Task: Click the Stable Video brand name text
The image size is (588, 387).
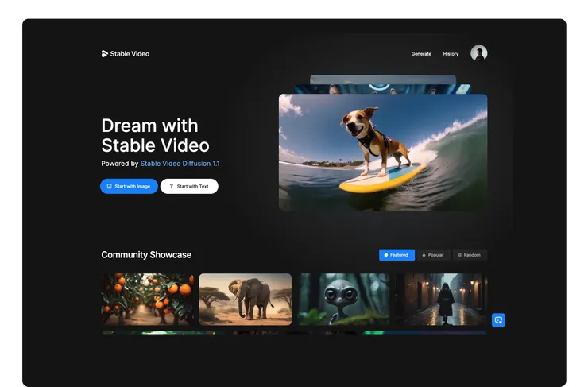Action: [130, 54]
